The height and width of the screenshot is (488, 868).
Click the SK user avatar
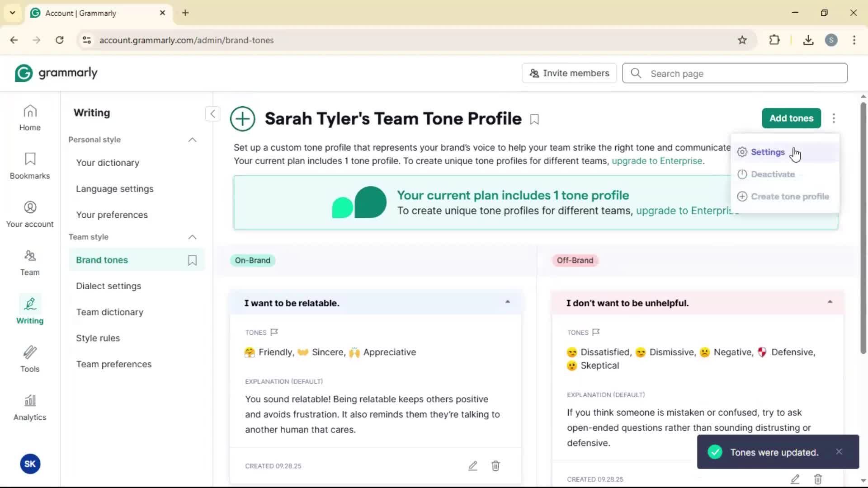(30, 464)
